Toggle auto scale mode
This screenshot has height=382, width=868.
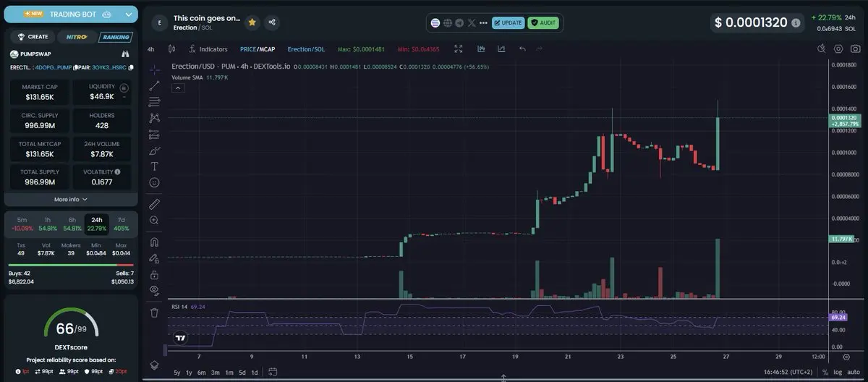click(x=854, y=373)
